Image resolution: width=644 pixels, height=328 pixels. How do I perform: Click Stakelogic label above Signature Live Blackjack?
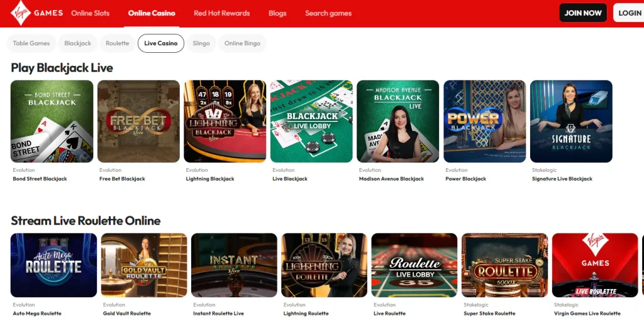tap(544, 170)
